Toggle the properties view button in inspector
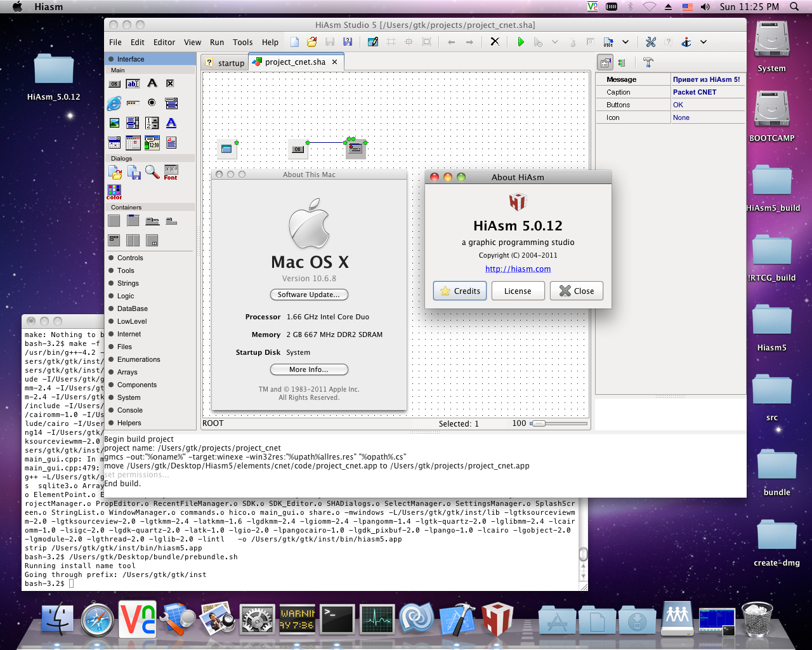Image resolution: width=812 pixels, height=650 pixels. pos(605,62)
